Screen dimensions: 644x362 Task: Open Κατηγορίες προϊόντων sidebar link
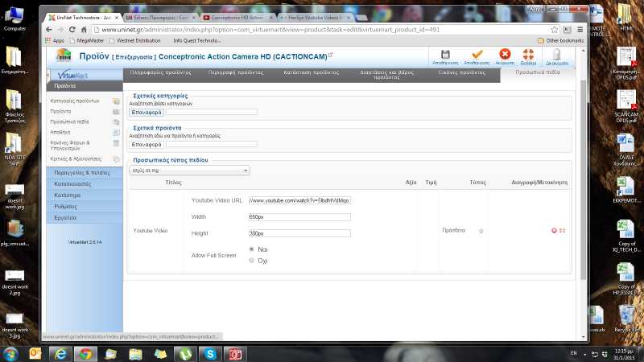(75, 101)
